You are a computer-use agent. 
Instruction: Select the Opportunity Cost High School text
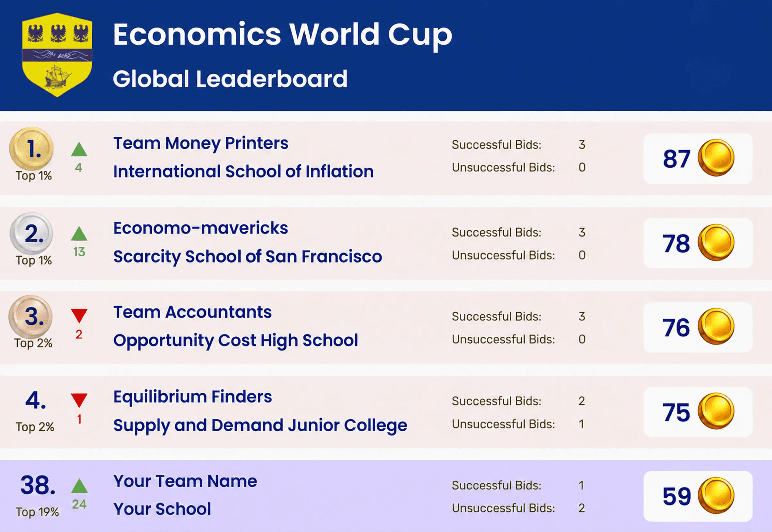236,341
